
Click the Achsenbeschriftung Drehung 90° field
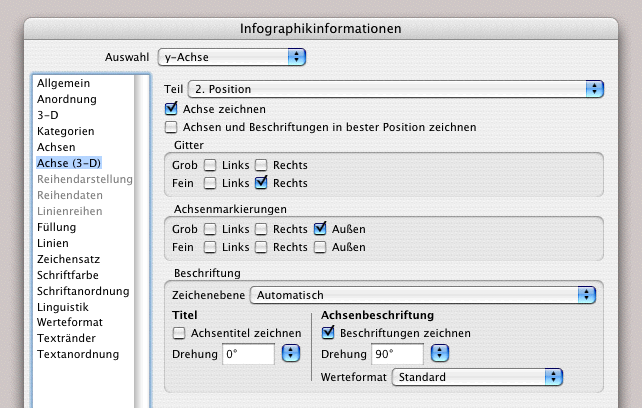(x=397, y=354)
